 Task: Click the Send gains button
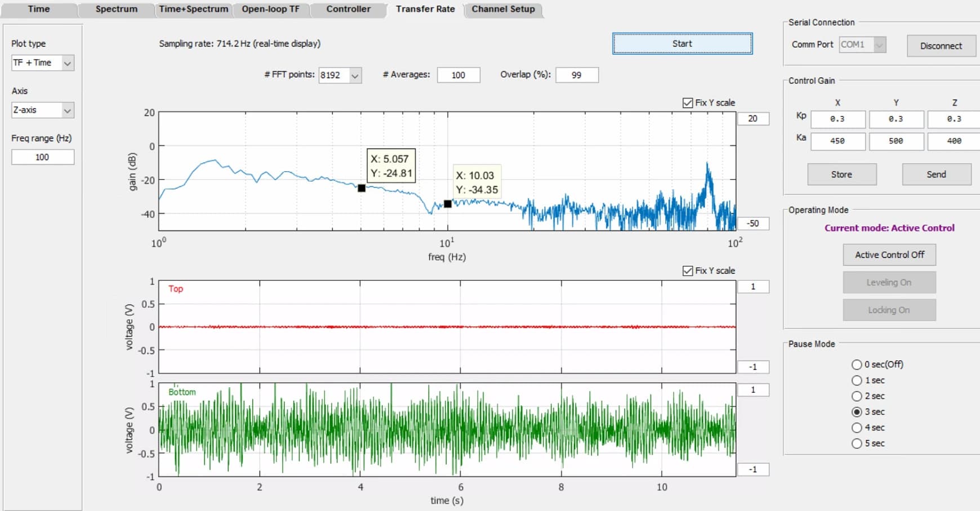point(937,174)
